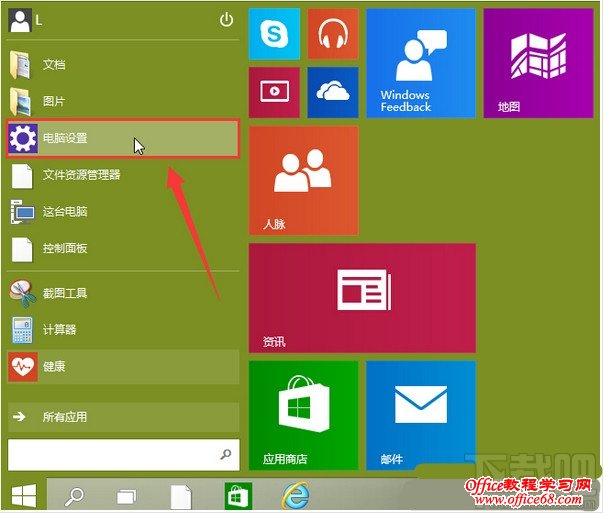The image size is (604, 514).
Task: Click the power button icon
Action: pos(226,20)
